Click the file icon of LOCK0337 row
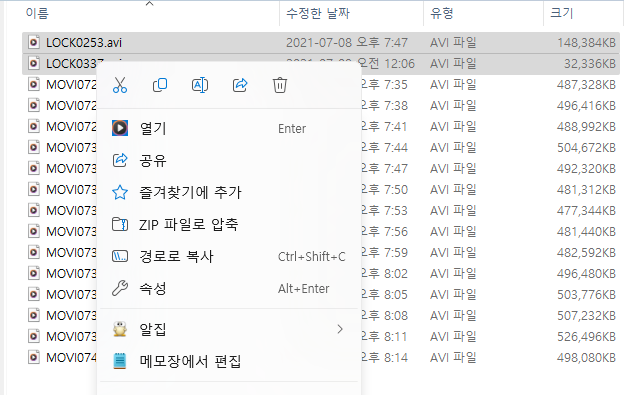 [34, 63]
